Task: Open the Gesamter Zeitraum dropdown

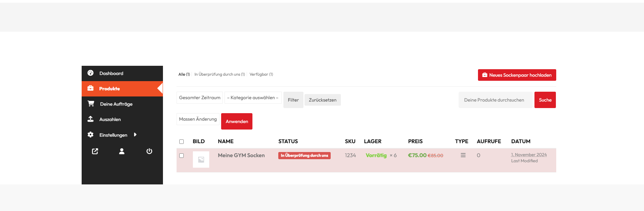Action: [x=200, y=98]
